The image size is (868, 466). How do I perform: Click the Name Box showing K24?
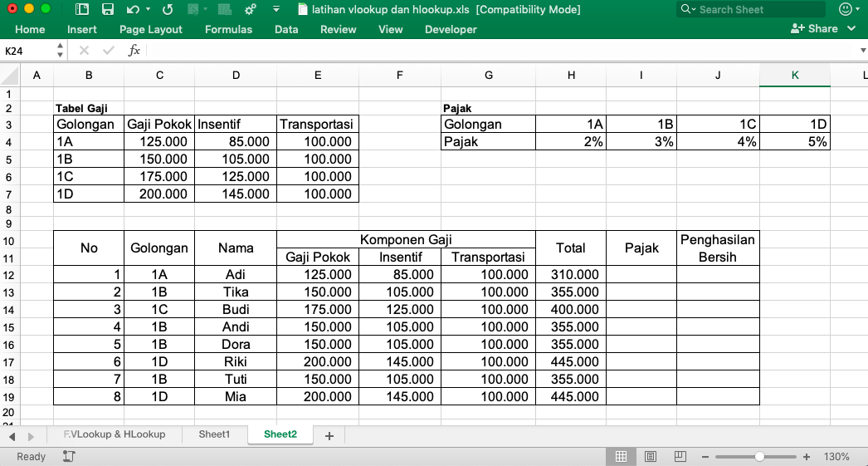(27, 51)
